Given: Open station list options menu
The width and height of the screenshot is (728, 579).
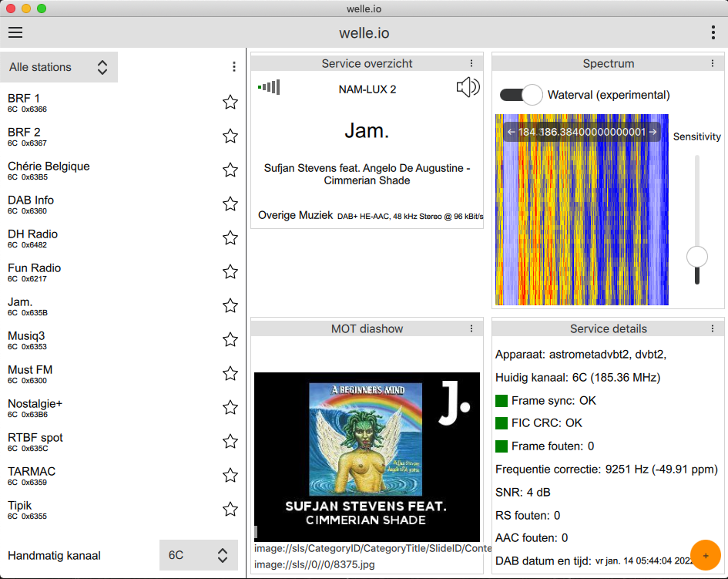Looking at the screenshot, I should 234,67.
